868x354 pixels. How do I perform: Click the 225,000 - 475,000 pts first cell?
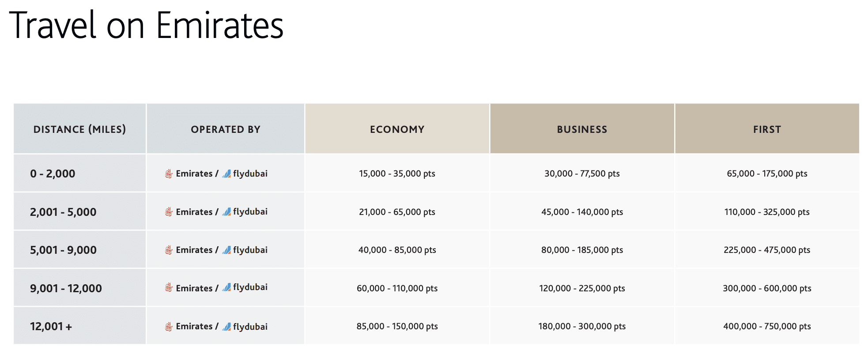[767, 250]
